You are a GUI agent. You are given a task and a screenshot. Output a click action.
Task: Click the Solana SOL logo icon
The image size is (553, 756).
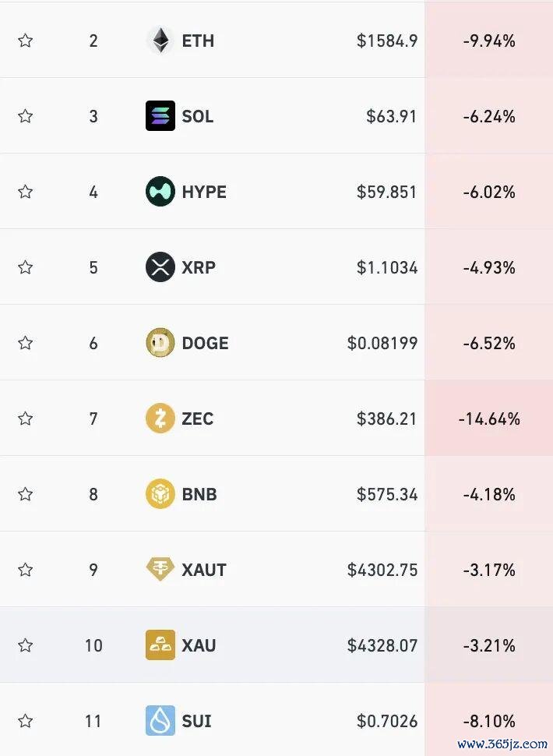160,115
